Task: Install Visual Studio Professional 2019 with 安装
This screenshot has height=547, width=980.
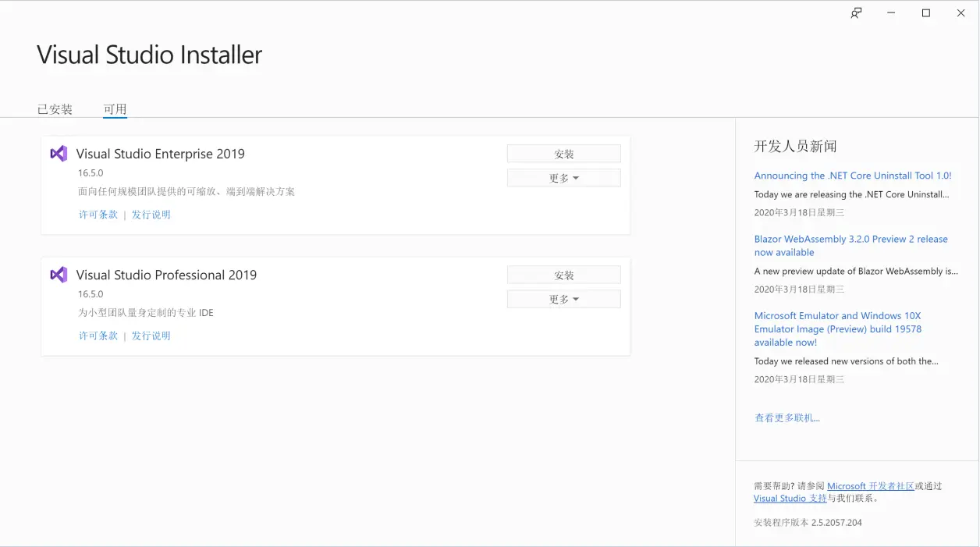Action: coord(564,275)
